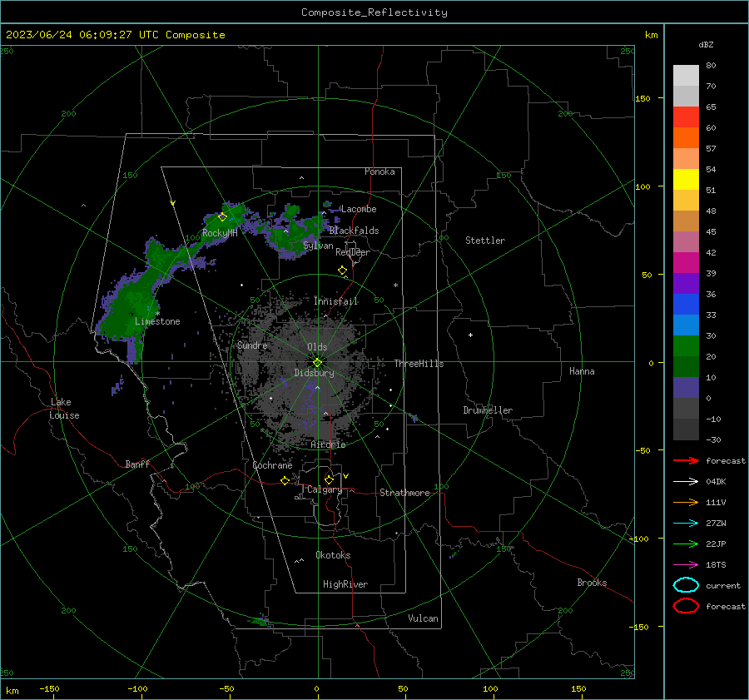Viewport: 749px width, 700px height.
Task: Click the yellow diamond marker above Calgary
Action: click(x=329, y=479)
